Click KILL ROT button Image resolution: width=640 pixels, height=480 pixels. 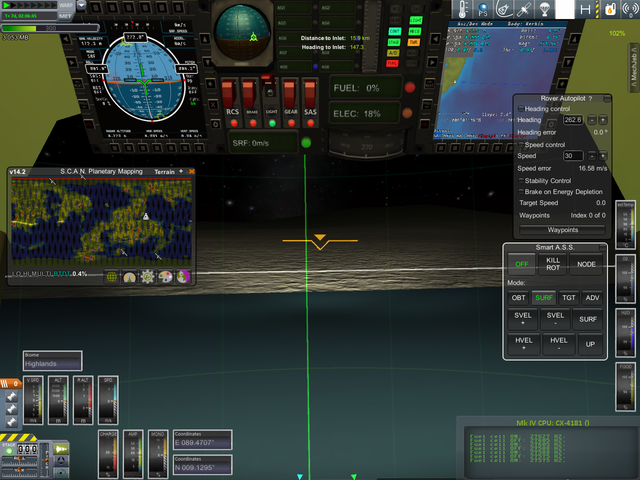553,264
